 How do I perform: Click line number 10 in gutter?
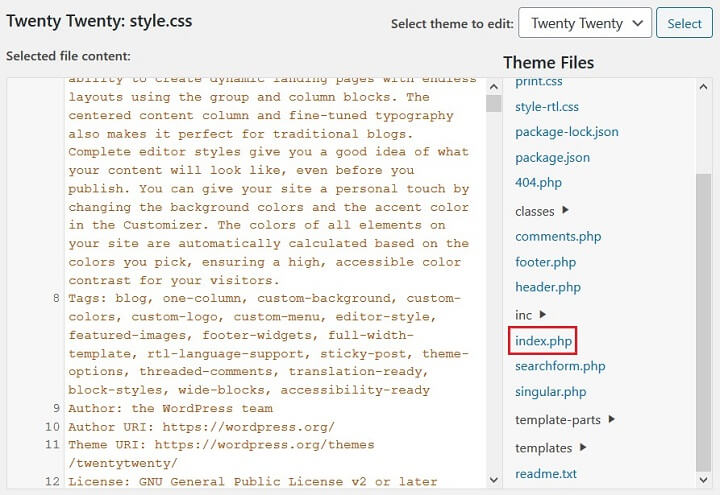coord(52,427)
